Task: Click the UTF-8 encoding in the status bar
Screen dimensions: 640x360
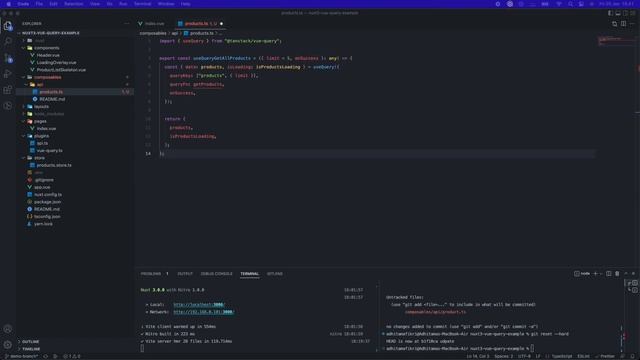Action: 524,356
